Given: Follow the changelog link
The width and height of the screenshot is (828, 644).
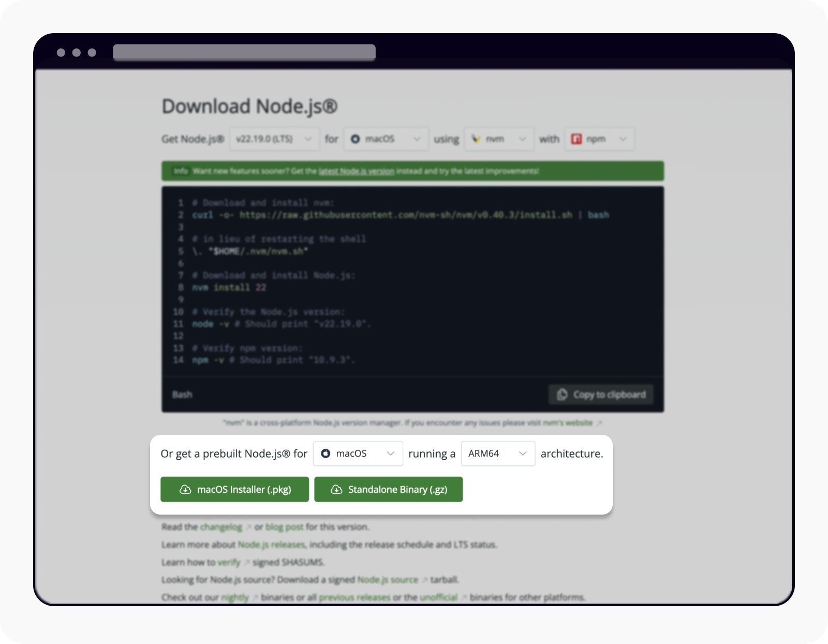Looking at the screenshot, I should pos(221,527).
